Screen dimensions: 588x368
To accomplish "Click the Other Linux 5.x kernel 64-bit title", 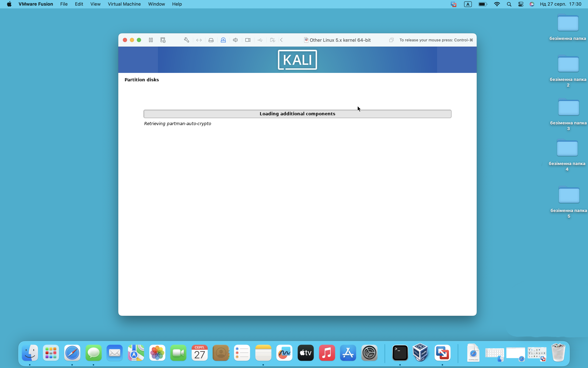I will pyautogui.click(x=340, y=40).
